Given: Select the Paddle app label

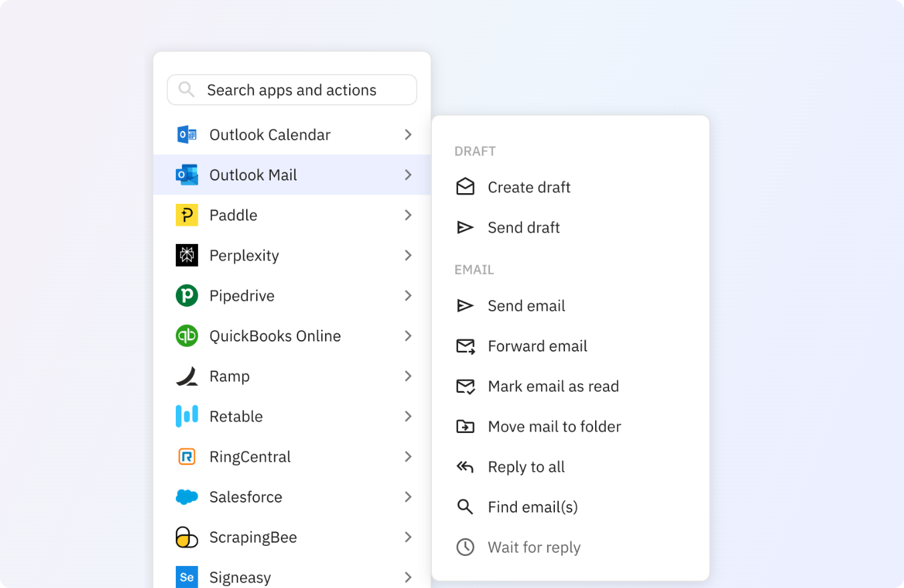Looking at the screenshot, I should 233,215.
